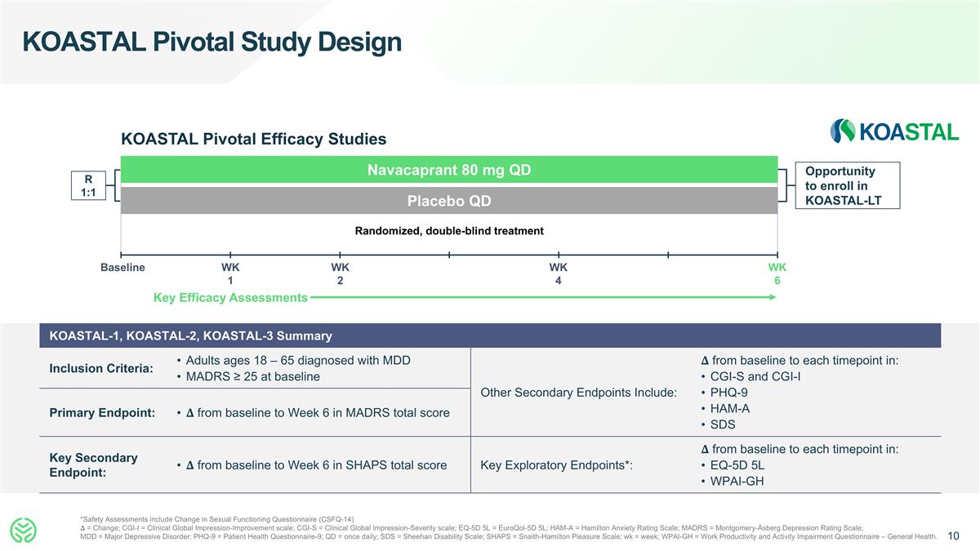Click the KOASTAL leaf logo icon
980x551 pixels.
[x=842, y=131]
